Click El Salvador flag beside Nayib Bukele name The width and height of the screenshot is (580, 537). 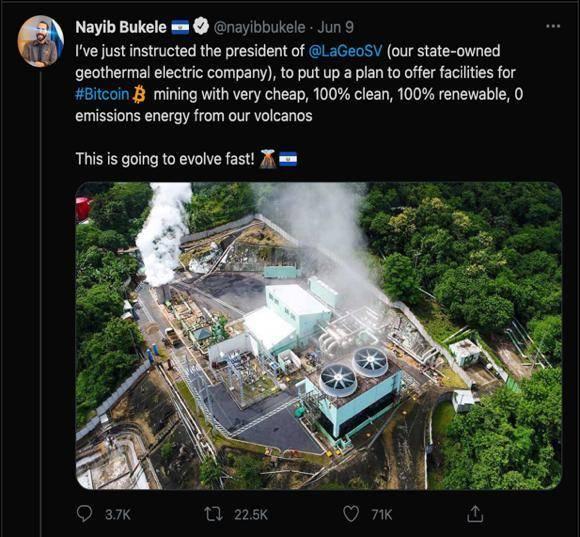point(180,27)
